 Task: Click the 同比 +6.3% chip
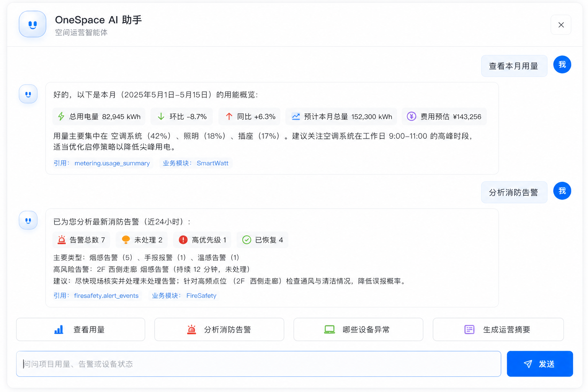coord(249,116)
